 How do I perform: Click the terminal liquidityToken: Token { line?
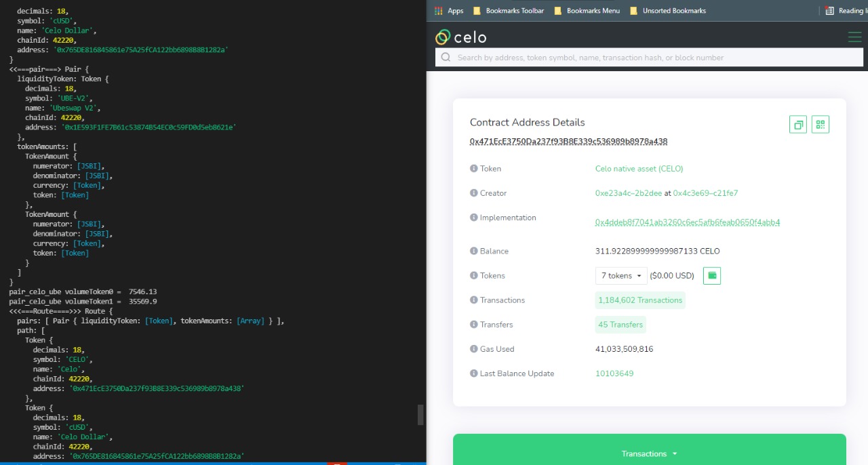(x=62, y=79)
